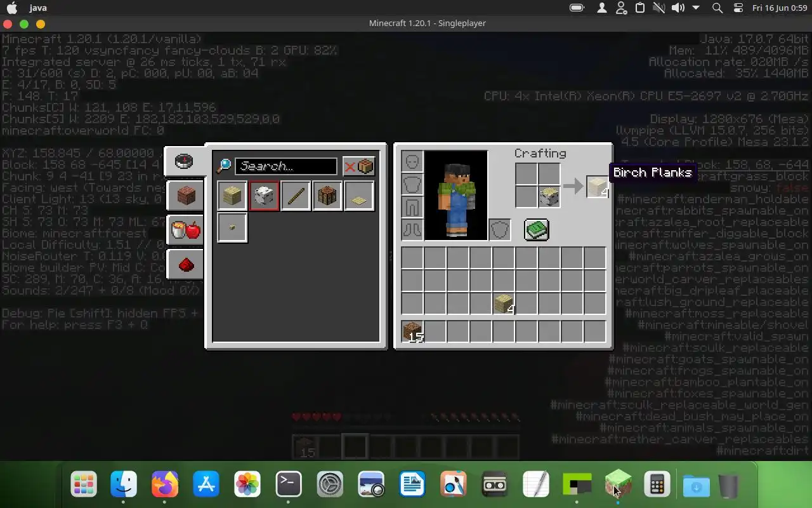Open System Preferences from the dock

click(x=330, y=485)
